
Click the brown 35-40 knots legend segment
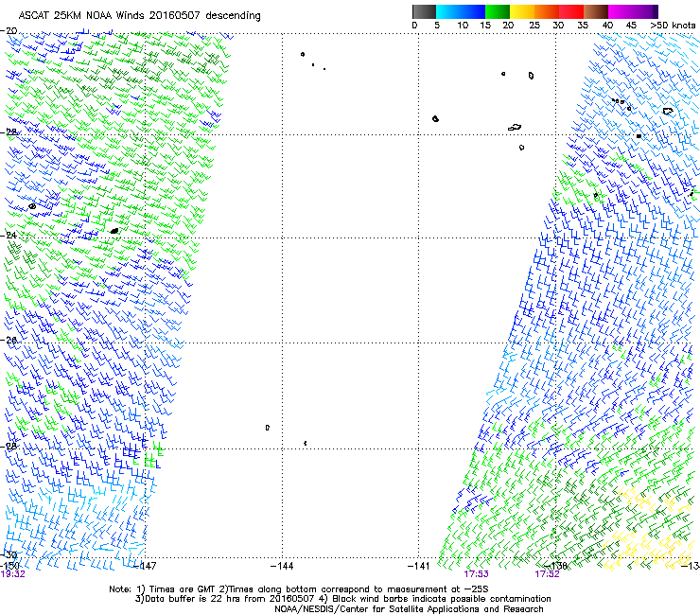pyautogui.click(x=596, y=11)
